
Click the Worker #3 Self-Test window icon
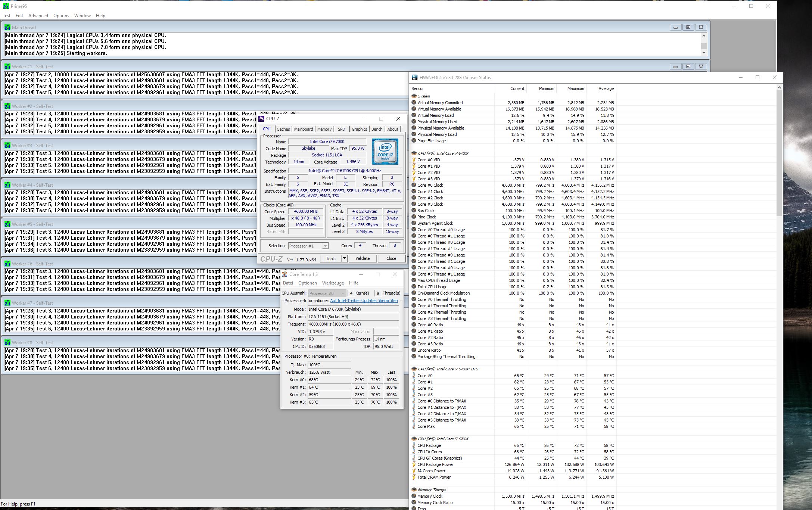(7, 145)
